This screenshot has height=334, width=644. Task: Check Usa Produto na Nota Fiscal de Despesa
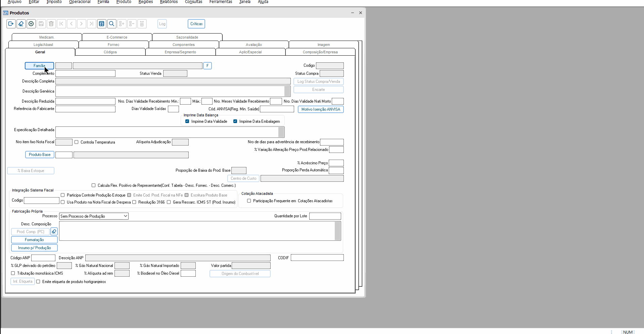pos(63,202)
